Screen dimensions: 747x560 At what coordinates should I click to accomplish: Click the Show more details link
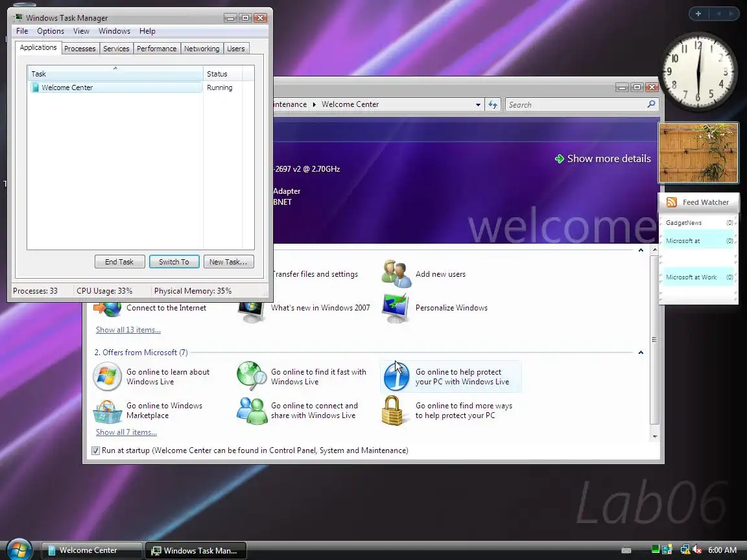[x=609, y=159]
